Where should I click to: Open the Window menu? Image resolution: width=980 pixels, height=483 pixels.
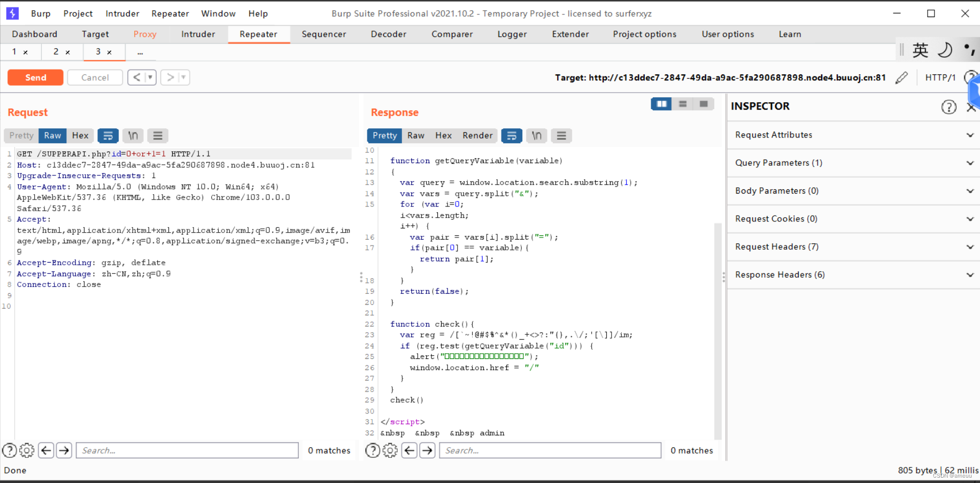(218, 14)
